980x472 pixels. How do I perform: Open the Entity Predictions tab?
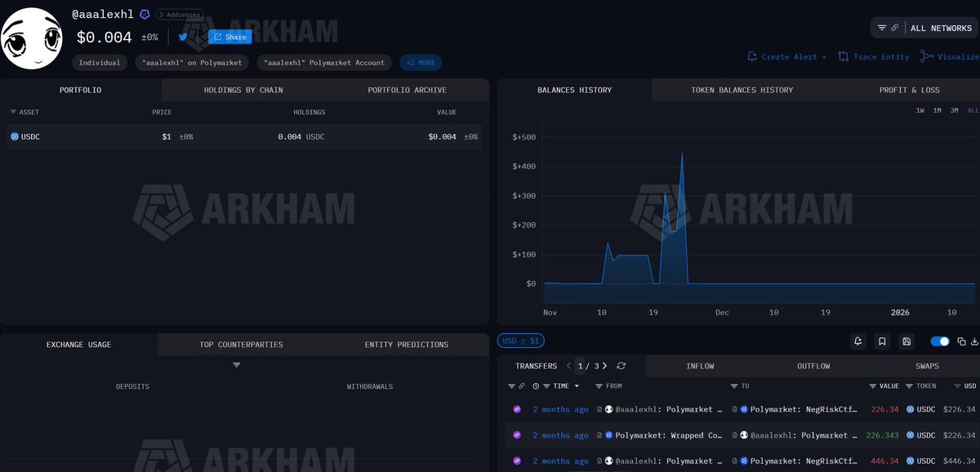point(406,345)
